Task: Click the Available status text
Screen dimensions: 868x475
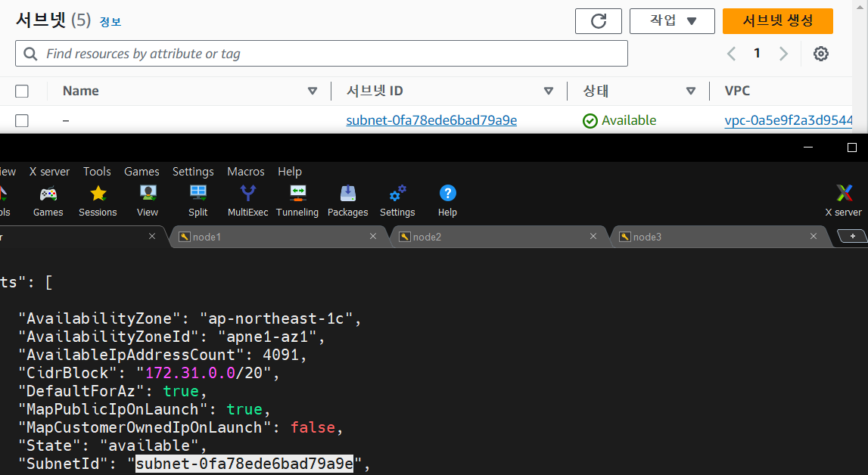Action: coord(629,120)
